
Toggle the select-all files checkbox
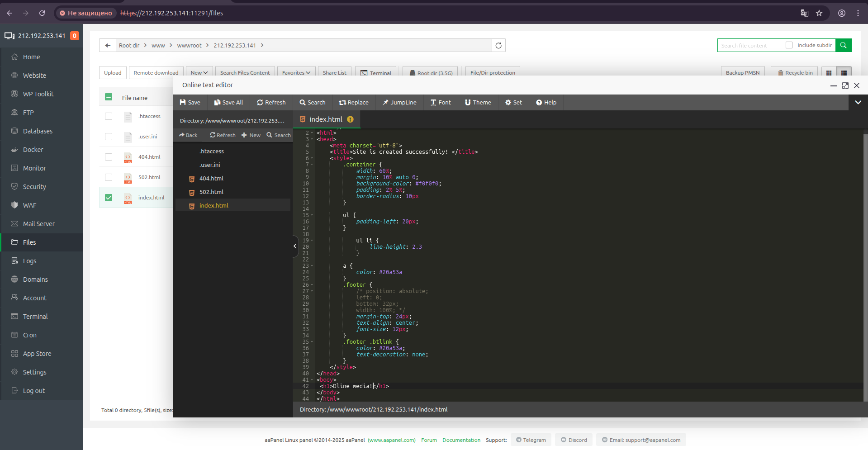(109, 97)
